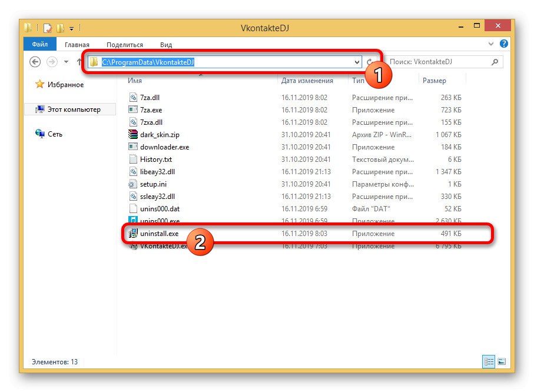Screen dimensions: 534x392
Task: Open the Вид ribbon tab
Action: (x=166, y=45)
